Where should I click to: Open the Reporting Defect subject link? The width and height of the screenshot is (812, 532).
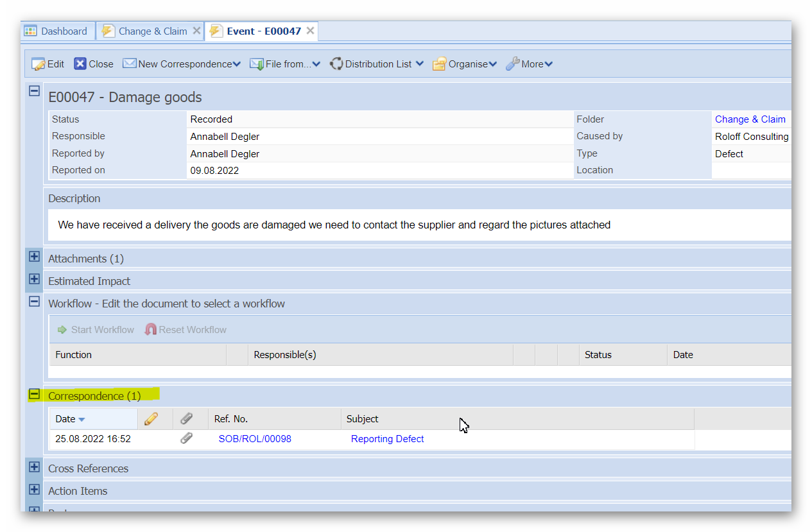click(x=387, y=439)
